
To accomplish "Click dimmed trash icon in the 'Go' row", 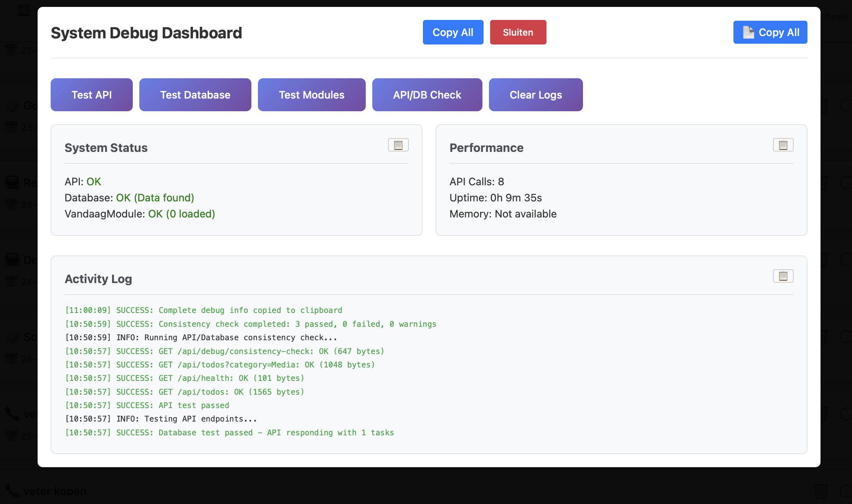I will 824,105.
